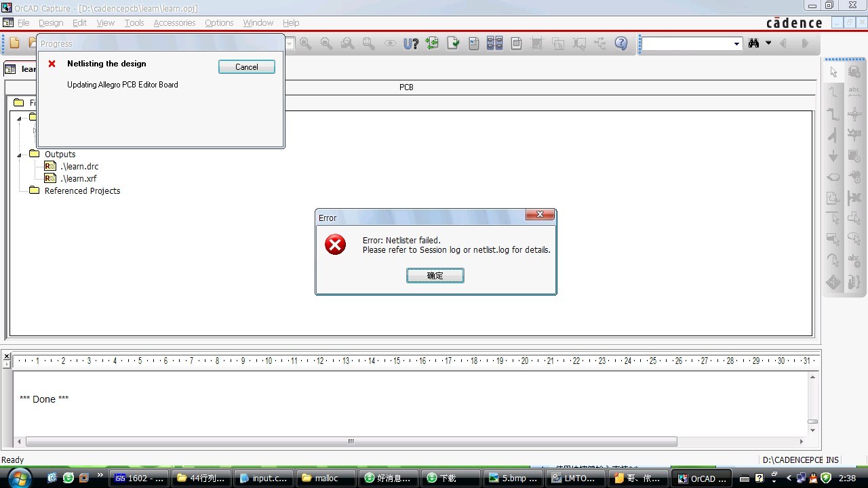Choose the Select arrow tool in palette
The height and width of the screenshot is (488, 868).
pos(833,72)
